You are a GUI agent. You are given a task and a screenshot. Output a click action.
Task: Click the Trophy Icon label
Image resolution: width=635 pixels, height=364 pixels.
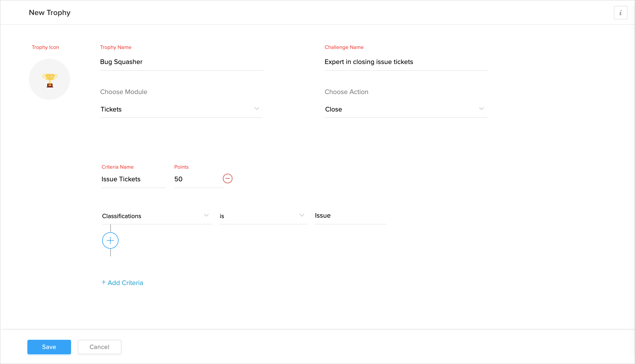(45, 47)
